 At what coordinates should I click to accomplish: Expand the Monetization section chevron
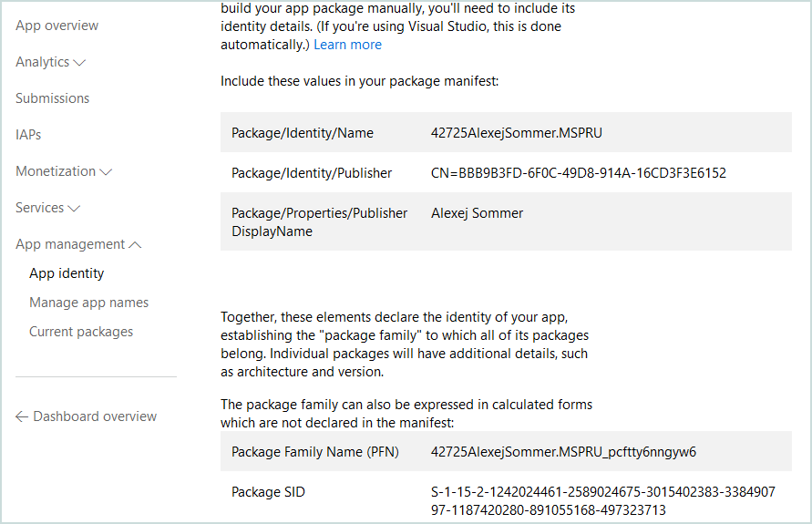pyautogui.click(x=106, y=172)
